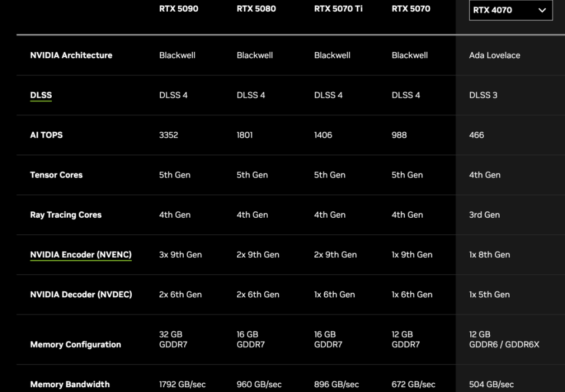Screen dimensions: 565x392
Task: Select the Memory Bandwidth row label
Action: 70,384
